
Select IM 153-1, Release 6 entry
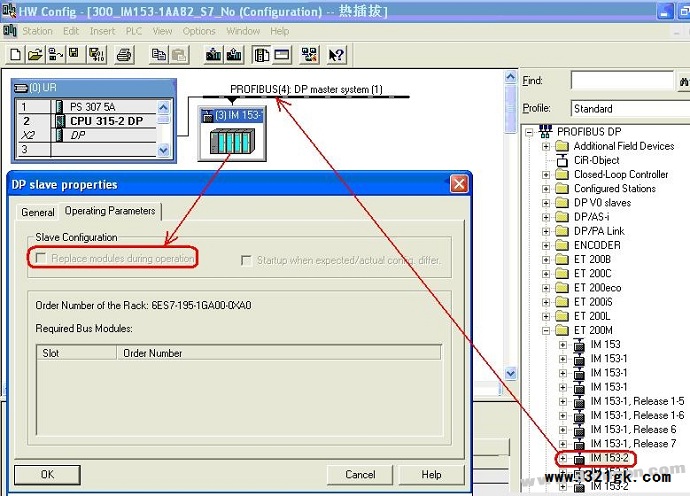[633, 430]
